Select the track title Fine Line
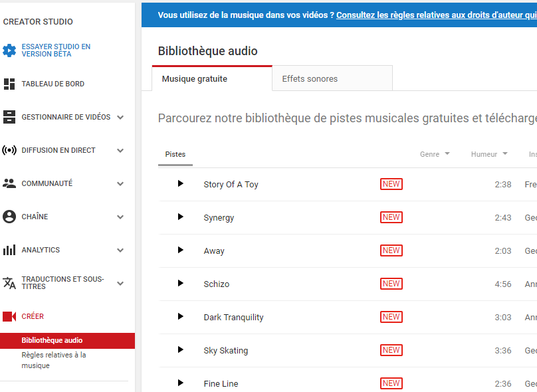The width and height of the screenshot is (537, 392). [221, 384]
